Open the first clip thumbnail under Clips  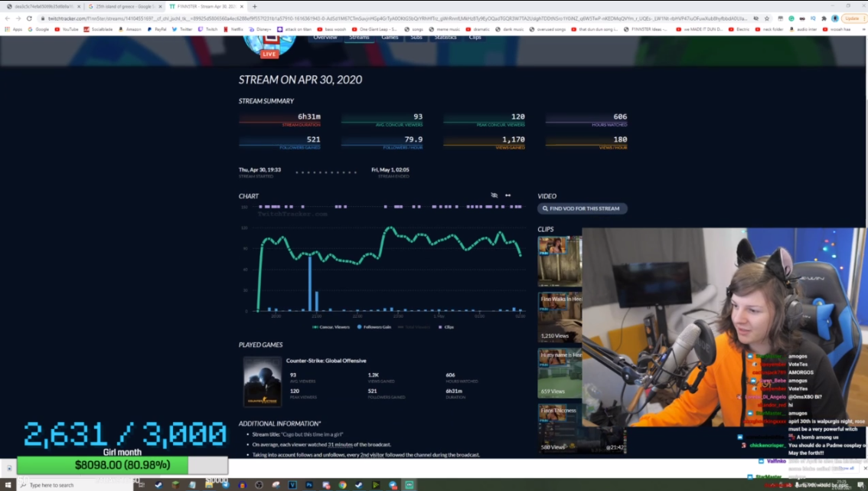tap(560, 261)
